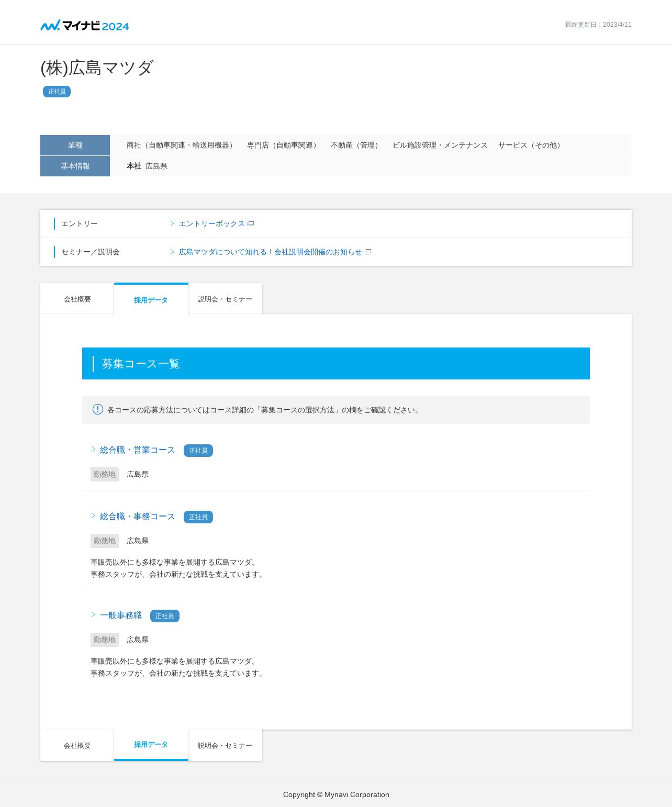Click the arrow before 総合職・事務コース

[x=93, y=515]
